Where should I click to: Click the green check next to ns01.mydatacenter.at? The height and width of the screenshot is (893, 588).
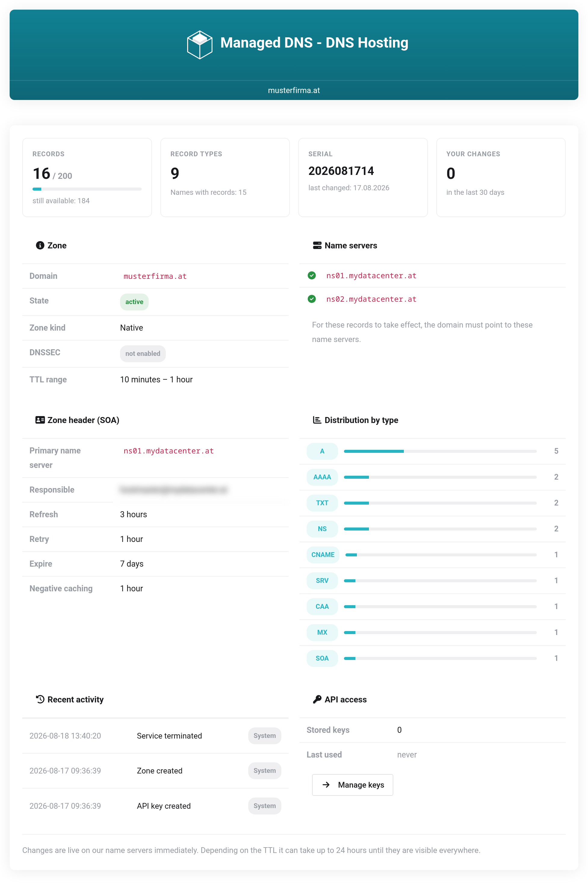[312, 276]
